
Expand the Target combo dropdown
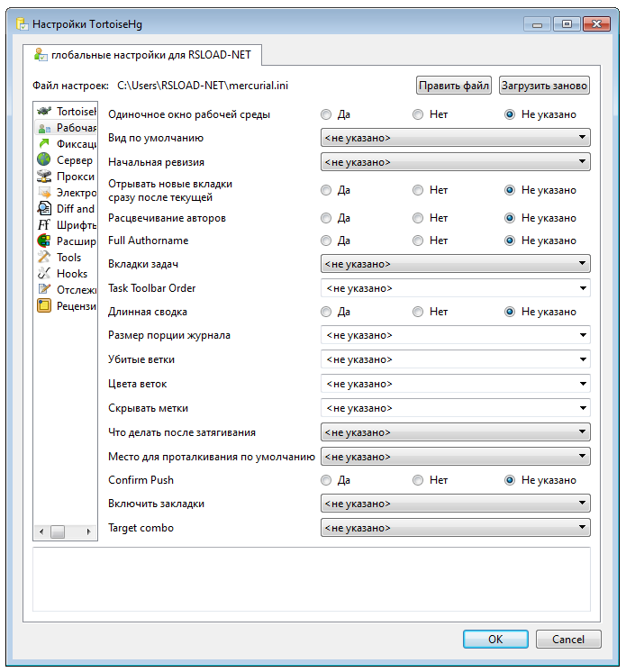tap(456, 528)
